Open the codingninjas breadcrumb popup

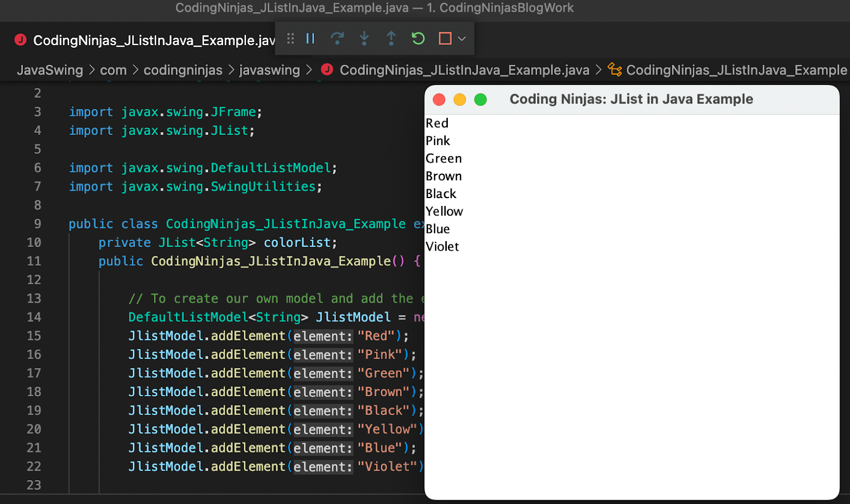pyautogui.click(x=183, y=70)
